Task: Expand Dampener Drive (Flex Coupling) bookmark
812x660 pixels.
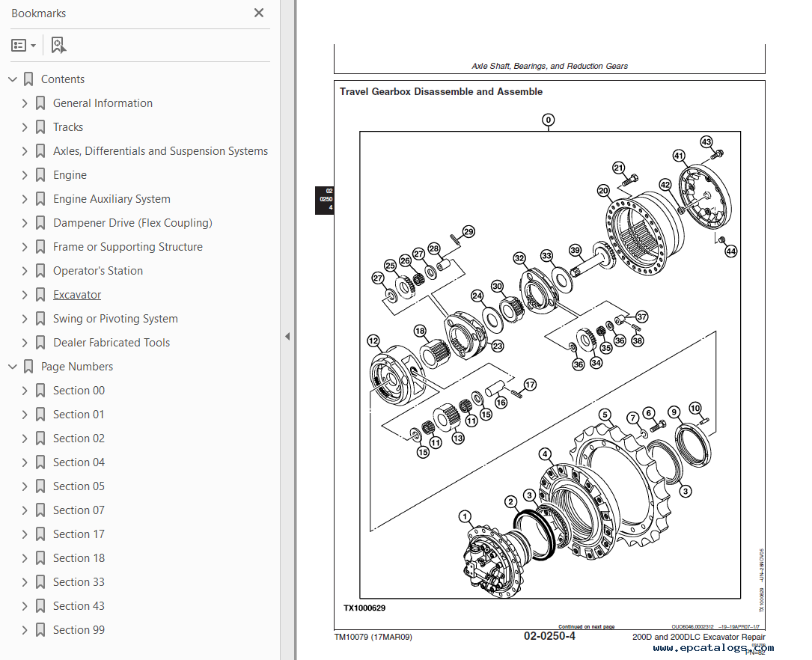Action: pos(25,222)
